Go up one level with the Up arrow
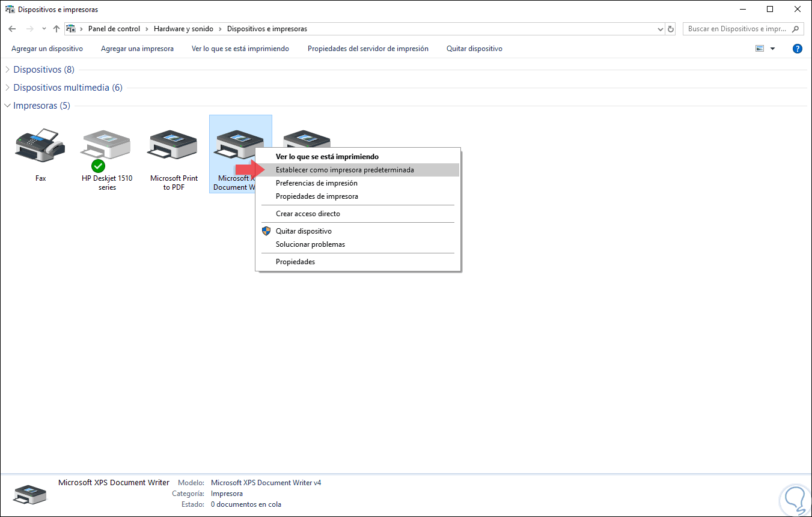This screenshot has height=517, width=812. pyautogui.click(x=56, y=29)
